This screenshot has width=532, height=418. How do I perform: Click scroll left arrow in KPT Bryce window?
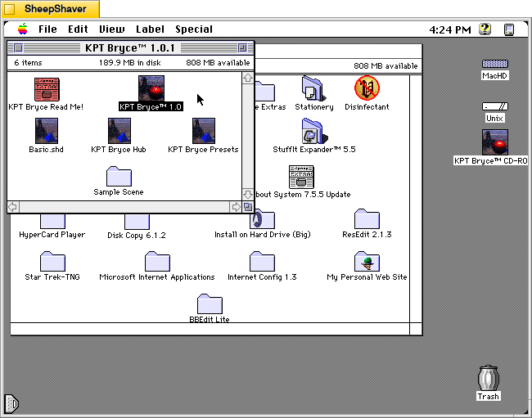[x=13, y=207]
